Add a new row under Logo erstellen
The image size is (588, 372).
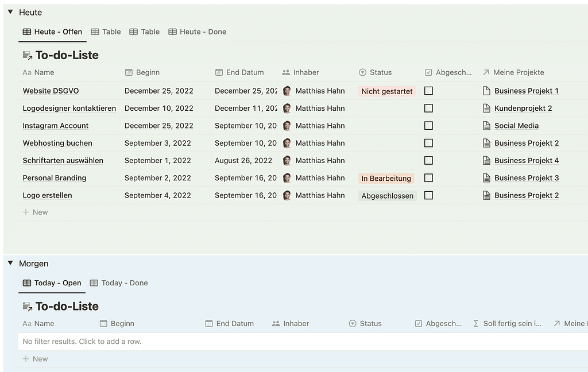[36, 212]
